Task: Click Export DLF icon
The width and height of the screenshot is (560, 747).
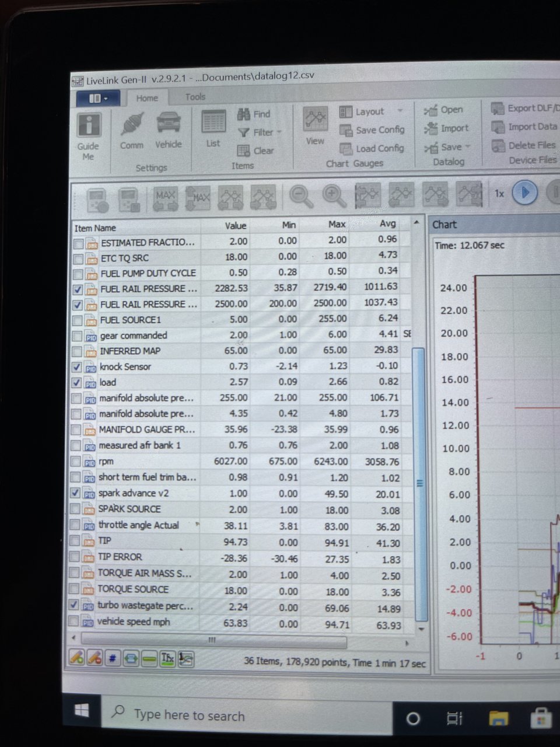Action: click(x=497, y=109)
